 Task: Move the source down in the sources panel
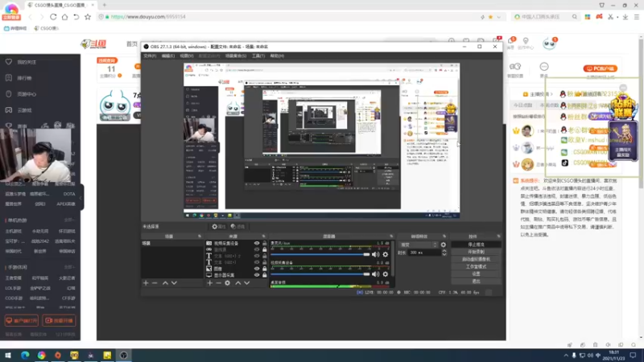click(x=247, y=283)
